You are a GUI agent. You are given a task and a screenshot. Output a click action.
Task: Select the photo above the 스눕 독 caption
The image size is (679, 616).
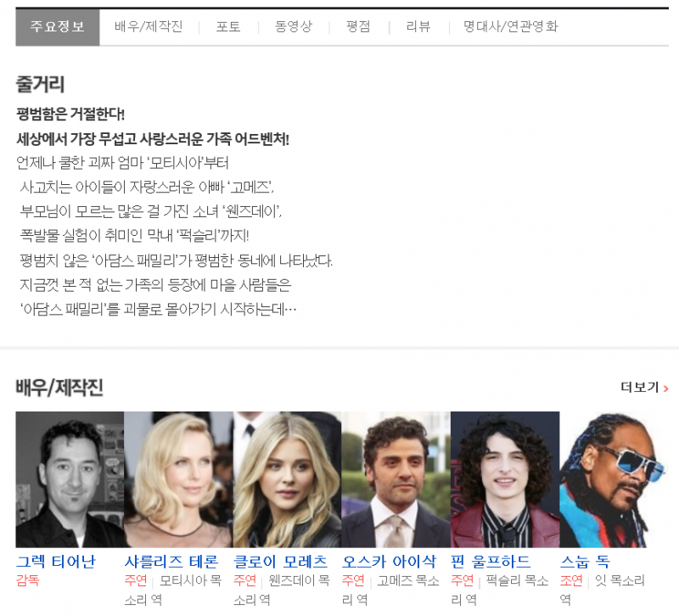coord(613,479)
